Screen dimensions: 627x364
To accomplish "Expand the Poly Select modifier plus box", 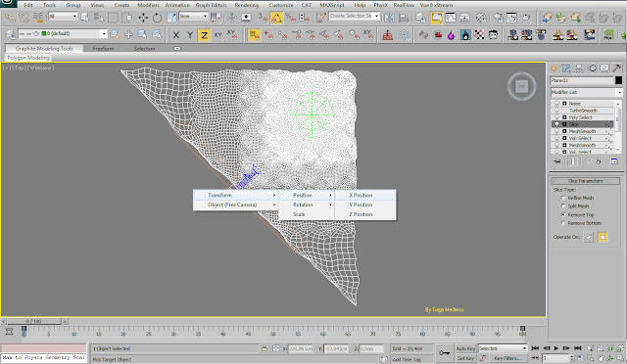I will pos(564,117).
